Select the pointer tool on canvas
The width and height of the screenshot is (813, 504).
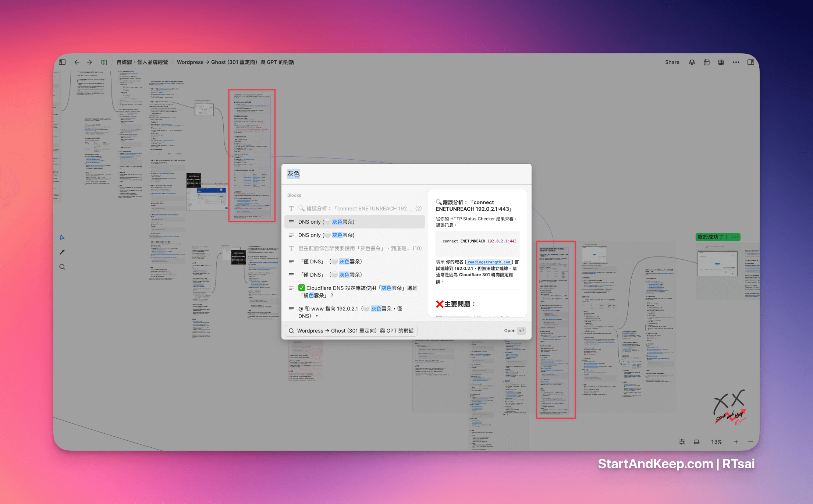point(62,237)
